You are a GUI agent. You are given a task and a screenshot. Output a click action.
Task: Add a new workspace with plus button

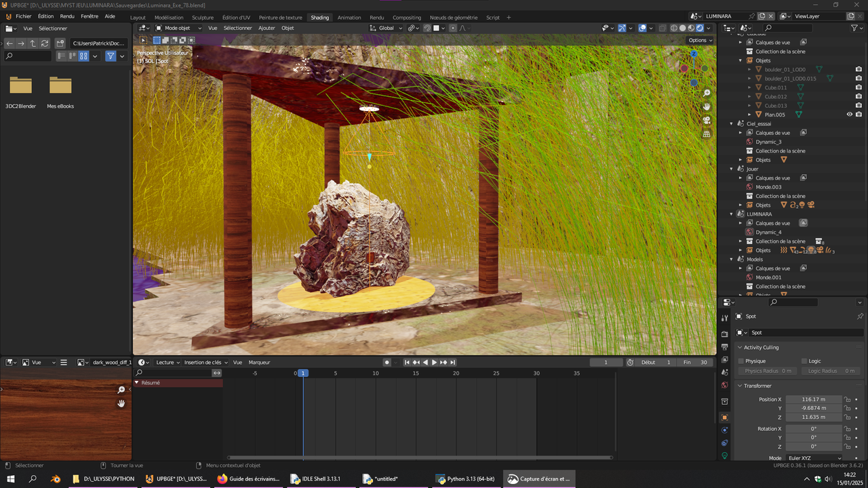(x=509, y=18)
